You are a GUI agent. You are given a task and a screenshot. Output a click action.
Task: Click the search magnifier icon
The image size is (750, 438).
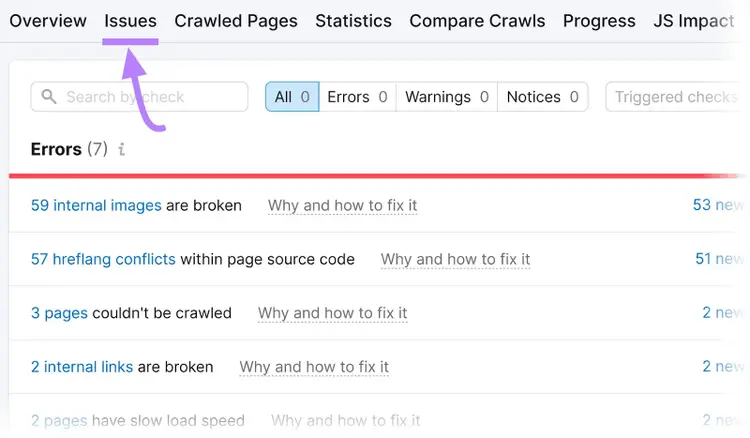(x=49, y=97)
